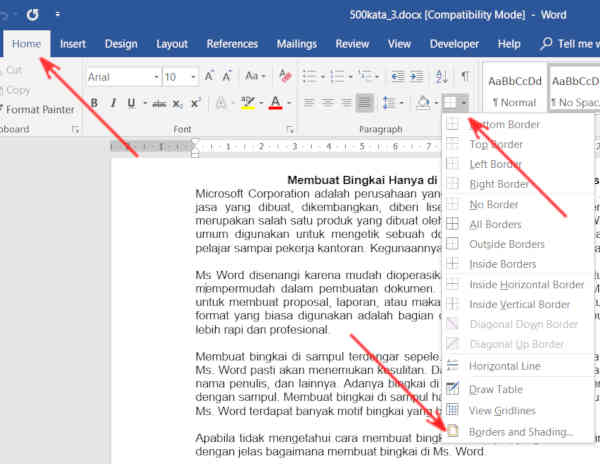
Task: Open the Insert tab
Action: [x=73, y=44]
